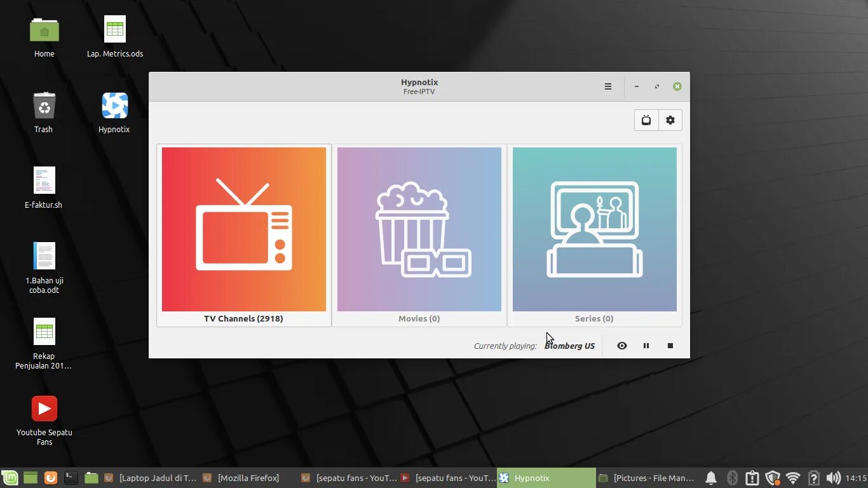Select the 1.Bahan uji coba.odt document
Viewport: 868px width, 488px height.
pos(44,268)
